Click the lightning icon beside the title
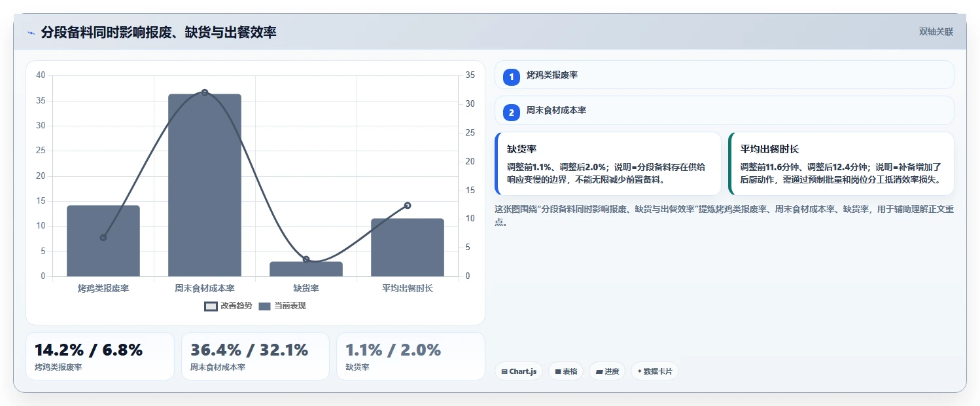 pyautogui.click(x=31, y=32)
